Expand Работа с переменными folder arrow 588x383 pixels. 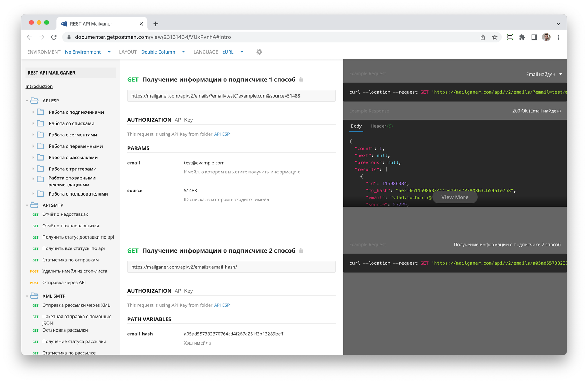pyautogui.click(x=33, y=146)
